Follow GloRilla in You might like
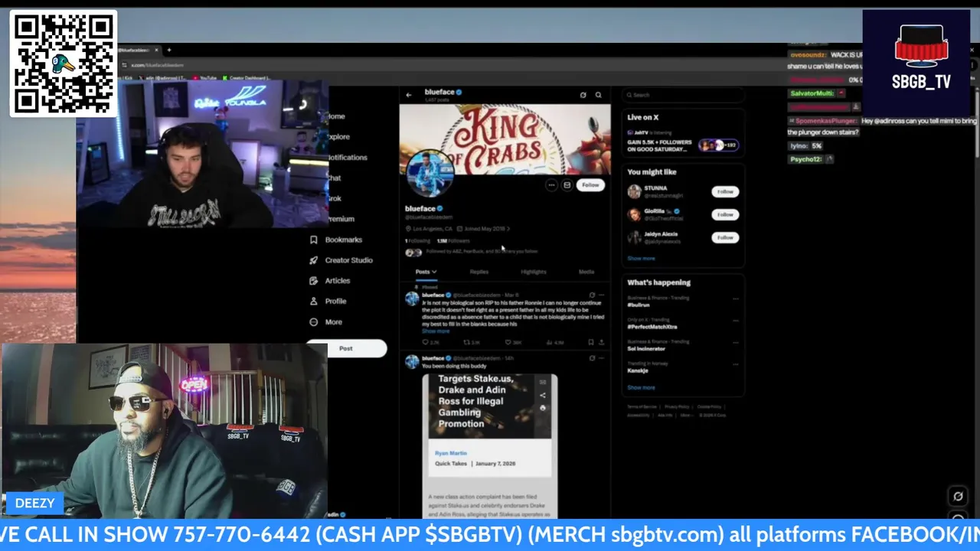Viewport: 980px width, 551px height. (725, 215)
